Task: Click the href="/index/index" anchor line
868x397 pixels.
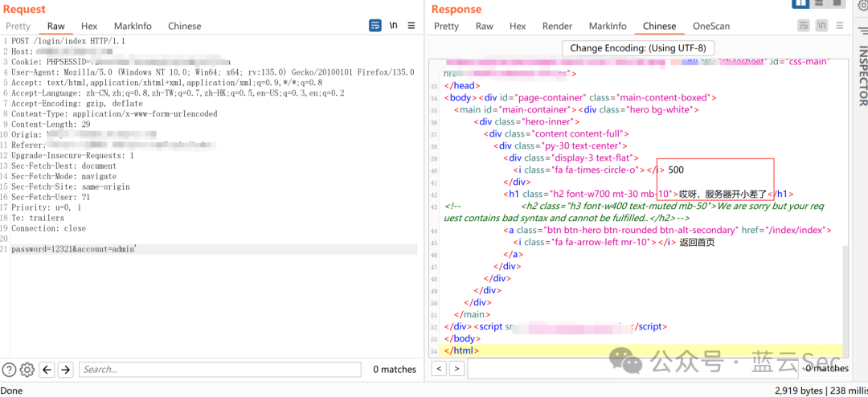Action: point(667,230)
